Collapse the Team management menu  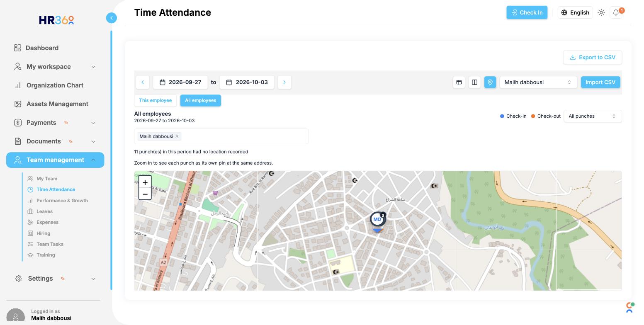pyautogui.click(x=55, y=160)
